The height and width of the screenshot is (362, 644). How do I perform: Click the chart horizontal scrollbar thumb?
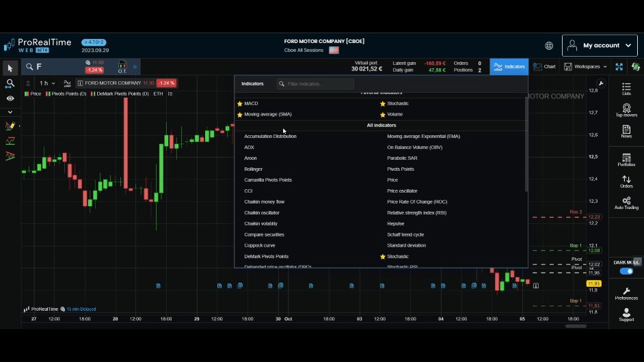576,326
